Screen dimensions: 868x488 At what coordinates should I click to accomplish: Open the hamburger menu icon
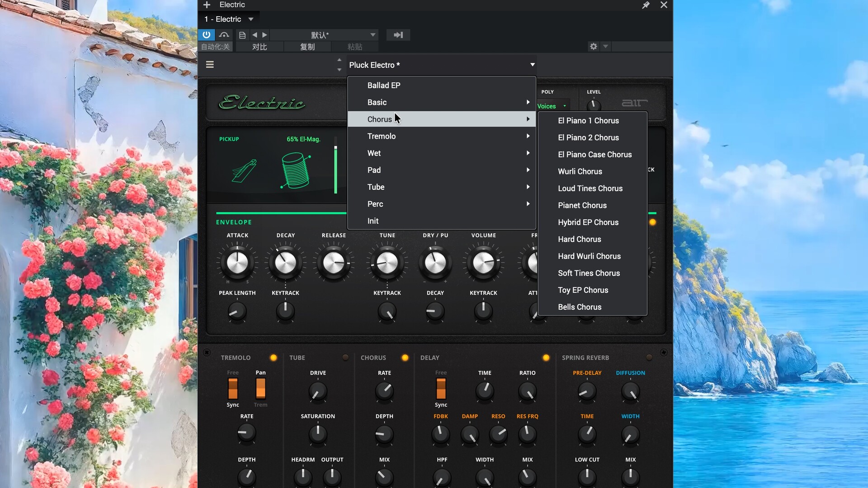pos(210,65)
